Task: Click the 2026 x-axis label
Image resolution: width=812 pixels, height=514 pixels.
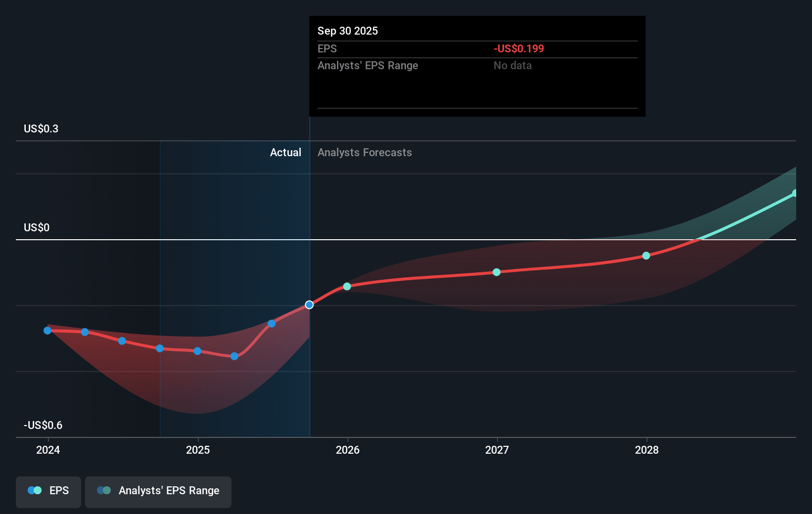Action: (347, 450)
